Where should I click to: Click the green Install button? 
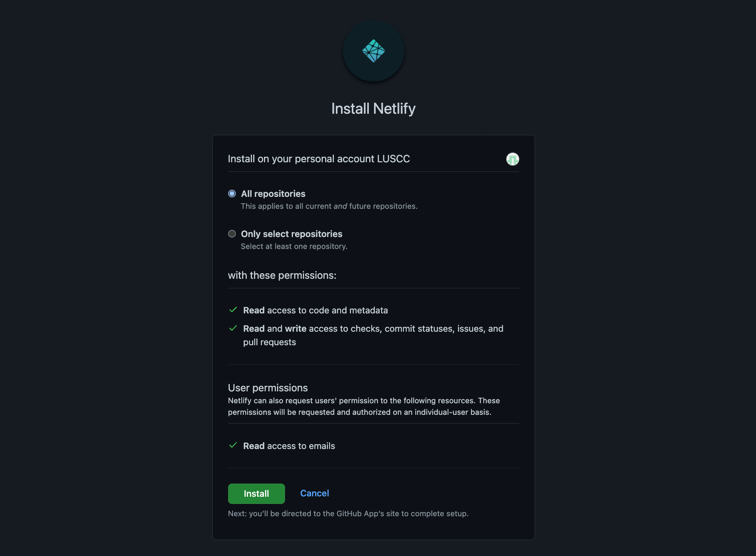pos(256,494)
